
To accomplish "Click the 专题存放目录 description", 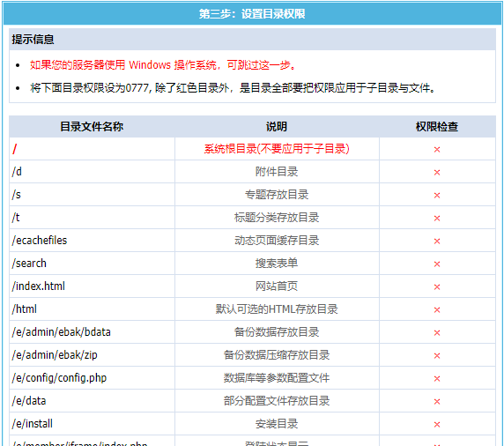I will [x=277, y=195].
